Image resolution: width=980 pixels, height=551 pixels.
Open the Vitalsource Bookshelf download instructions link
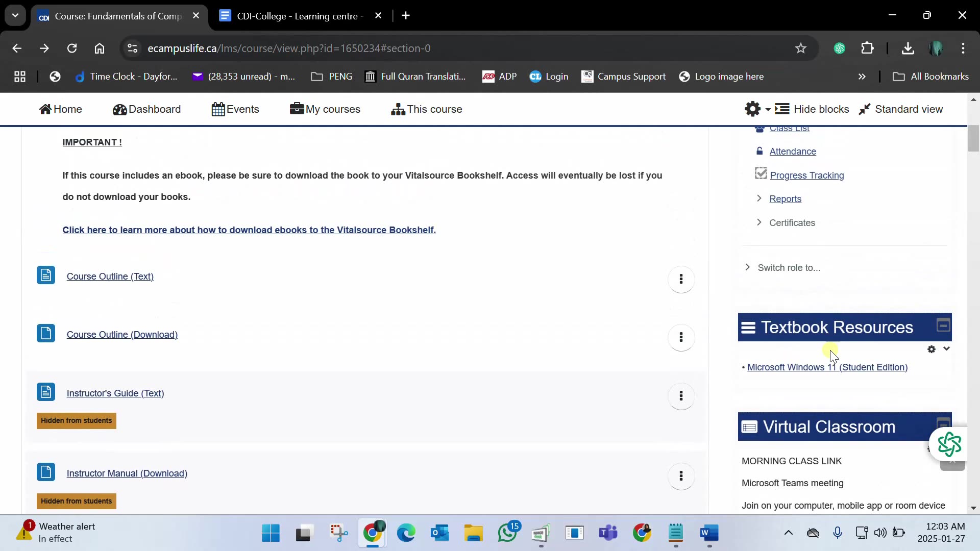tap(249, 230)
